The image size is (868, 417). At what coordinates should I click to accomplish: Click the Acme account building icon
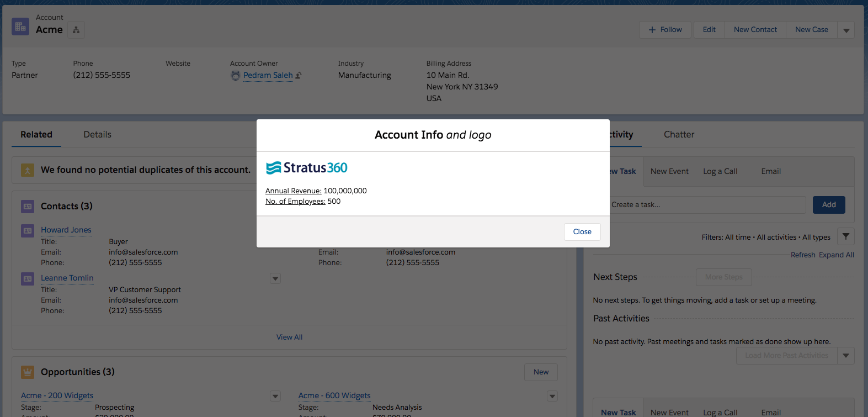(20, 27)
